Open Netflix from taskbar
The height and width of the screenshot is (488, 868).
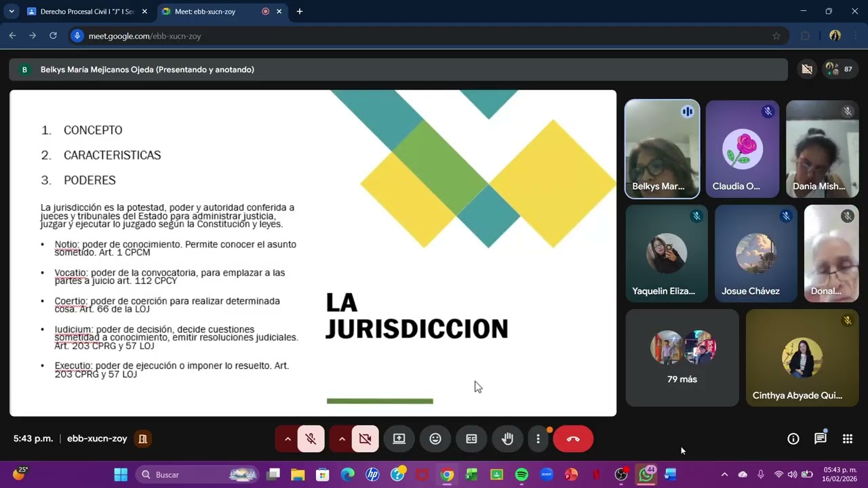596,474
